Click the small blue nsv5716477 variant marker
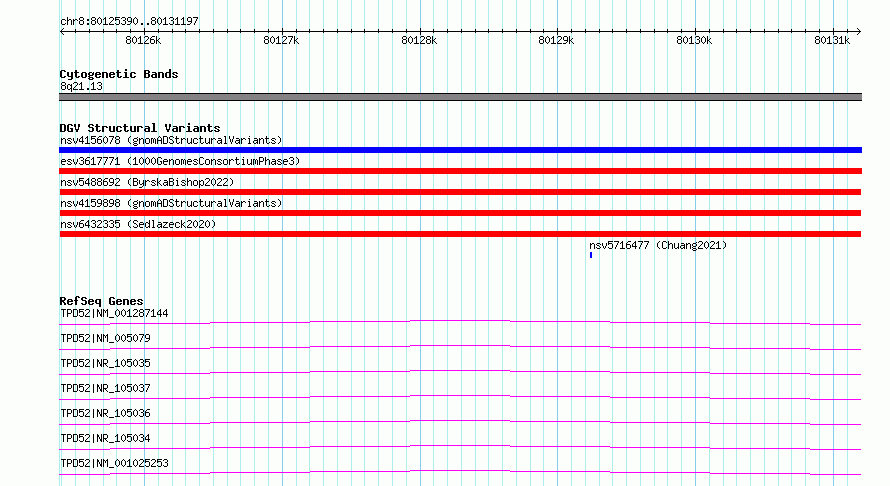 pos(591,255)
